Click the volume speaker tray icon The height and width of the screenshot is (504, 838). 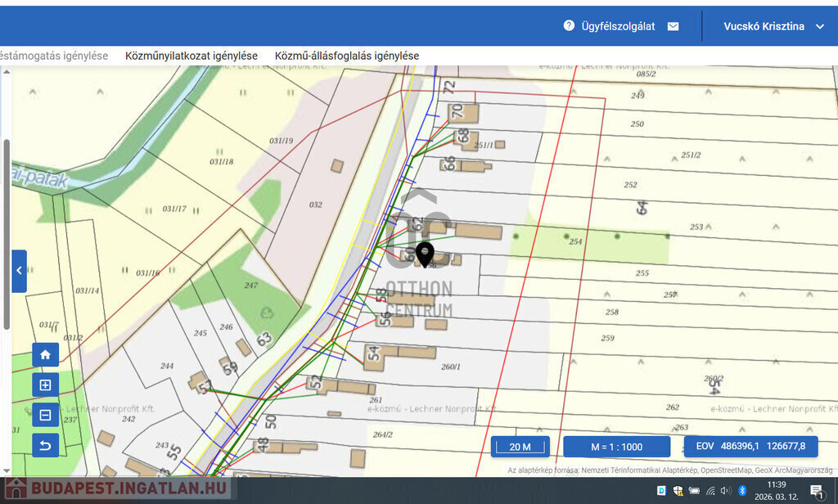[x=726, y=490]
